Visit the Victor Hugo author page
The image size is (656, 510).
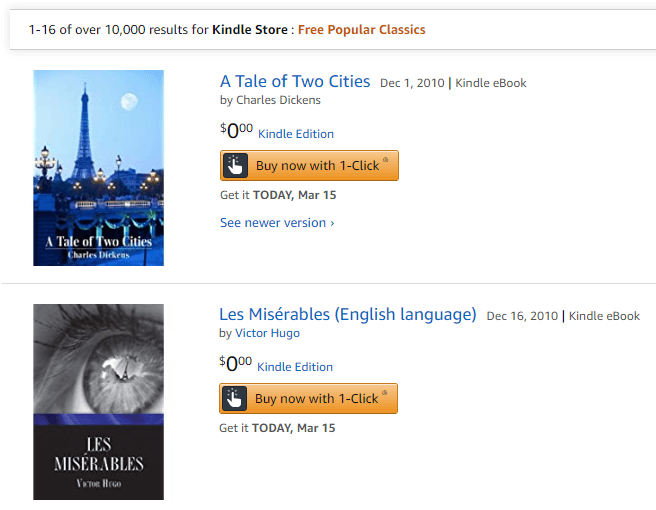267,333
